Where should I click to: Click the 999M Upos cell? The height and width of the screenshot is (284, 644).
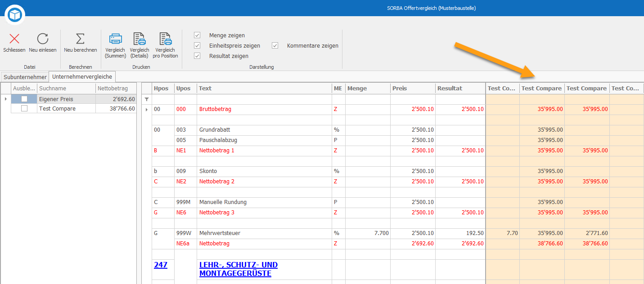(x=185, y=202)
